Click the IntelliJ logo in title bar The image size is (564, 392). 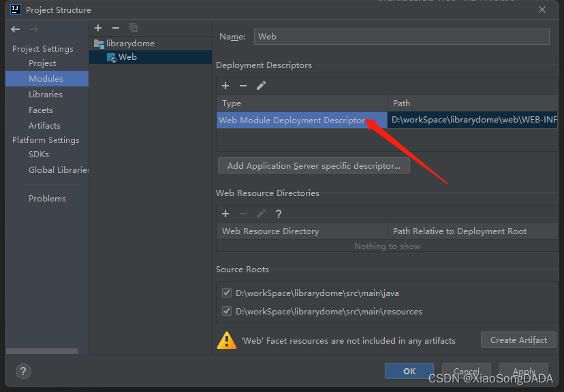pyautogui.click(x=16, y=10)
